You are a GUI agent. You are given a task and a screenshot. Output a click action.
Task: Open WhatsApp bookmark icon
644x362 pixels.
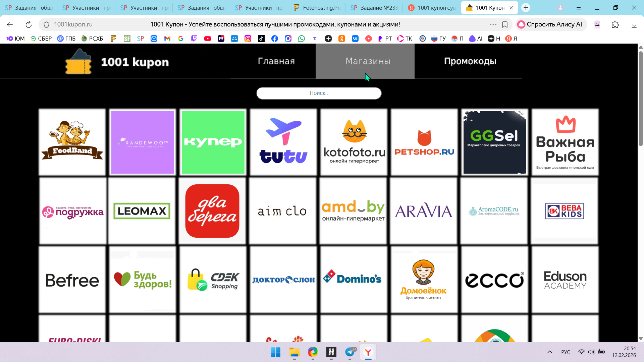302,39
